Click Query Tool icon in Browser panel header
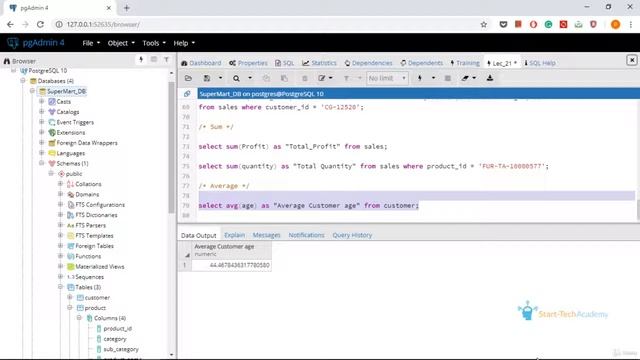640x360 pixels. (x=141, y=60)
